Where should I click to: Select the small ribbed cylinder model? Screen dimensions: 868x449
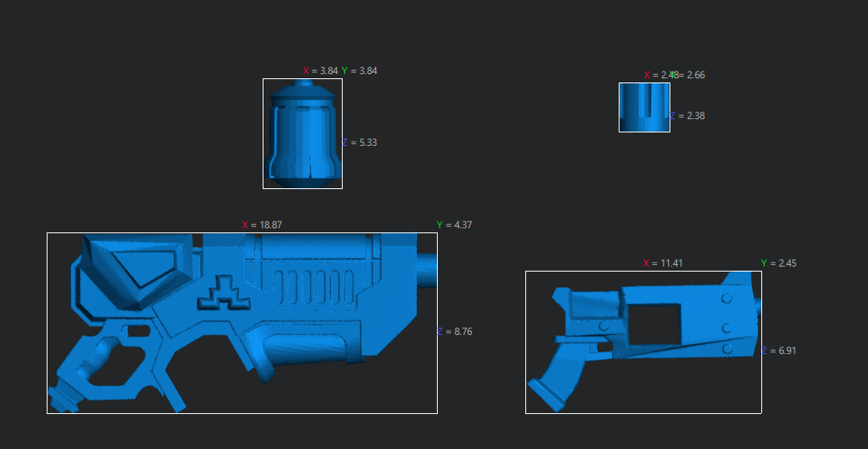(x=644, y=108)
